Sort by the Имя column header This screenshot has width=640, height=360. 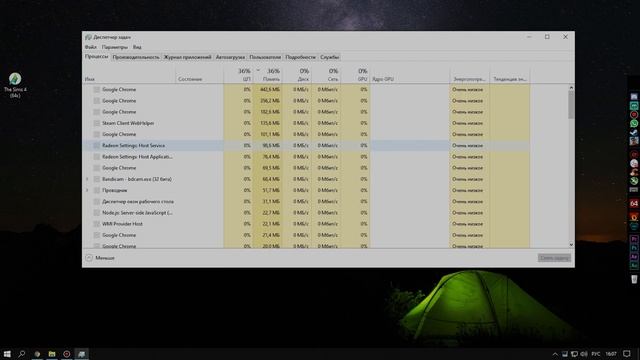pyautogui.click(x=129, y=75)
